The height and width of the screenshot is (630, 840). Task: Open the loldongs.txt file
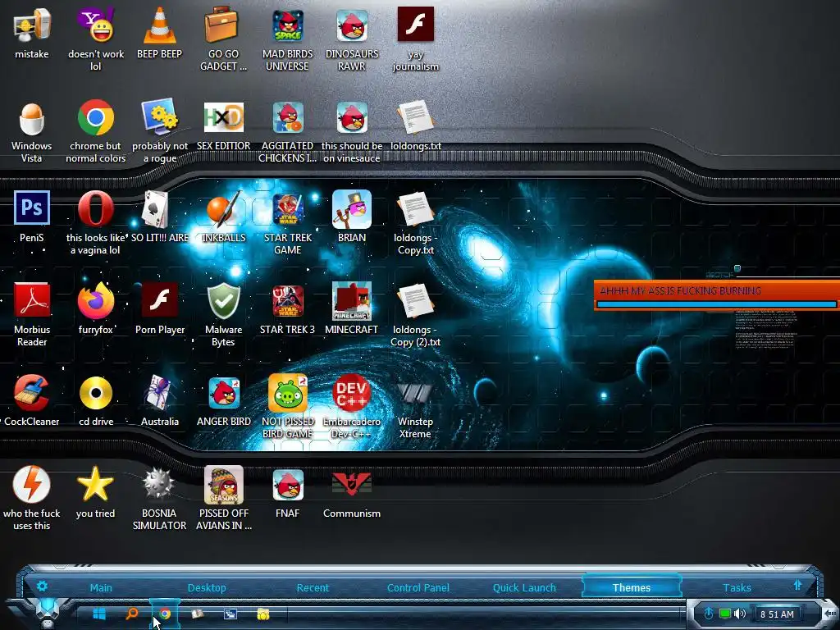(x=416, y=118)
